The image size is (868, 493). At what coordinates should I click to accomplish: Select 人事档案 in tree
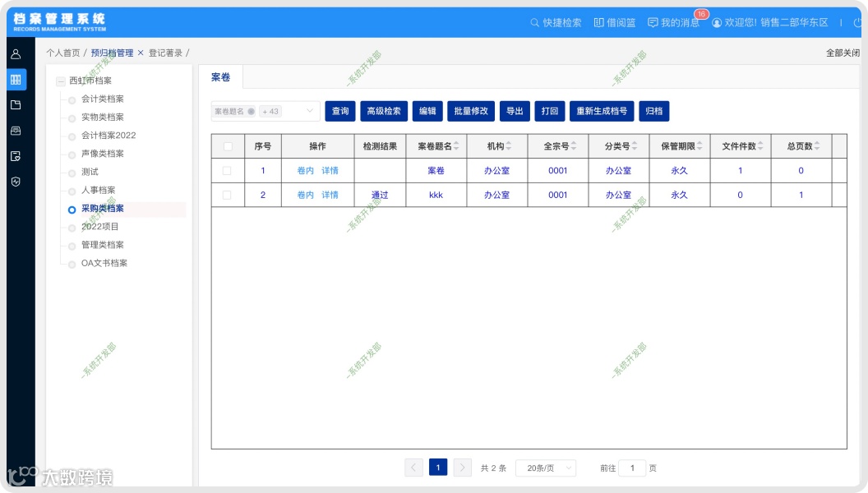coord(99,191)
